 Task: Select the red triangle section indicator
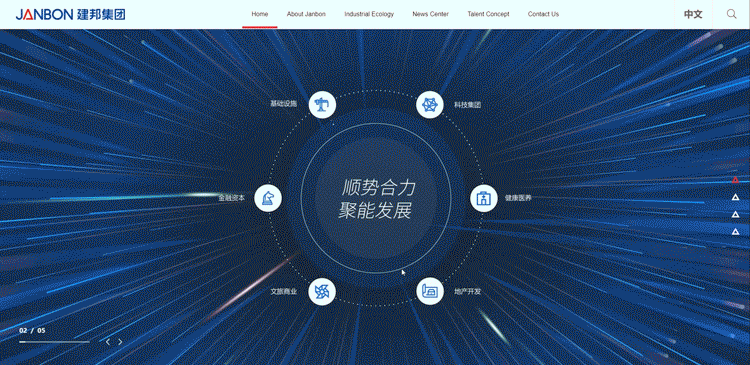pos(735,180)
